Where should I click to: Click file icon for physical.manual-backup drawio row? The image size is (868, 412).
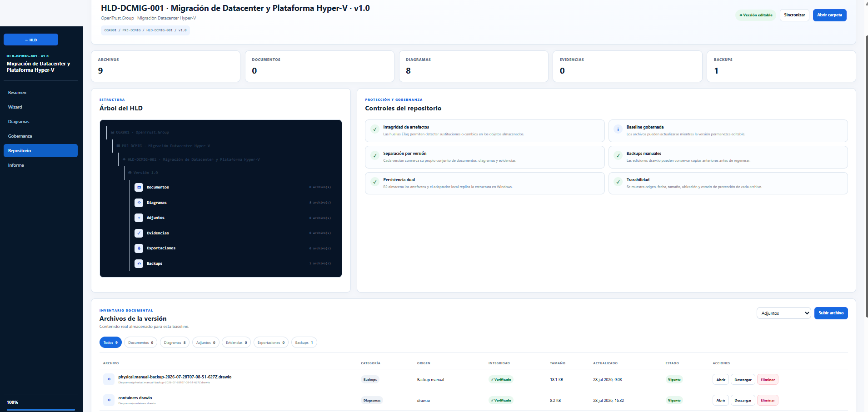click(109, 379)
